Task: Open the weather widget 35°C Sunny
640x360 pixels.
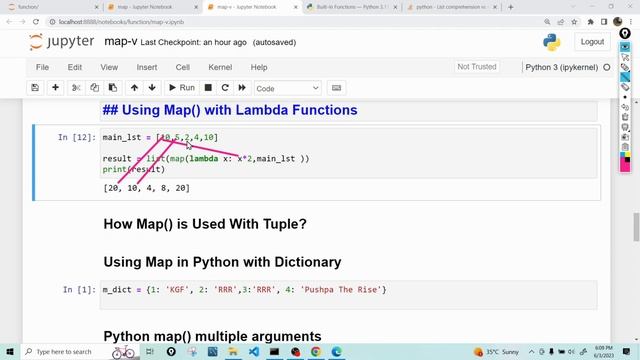Action: [x=496, y=352]
